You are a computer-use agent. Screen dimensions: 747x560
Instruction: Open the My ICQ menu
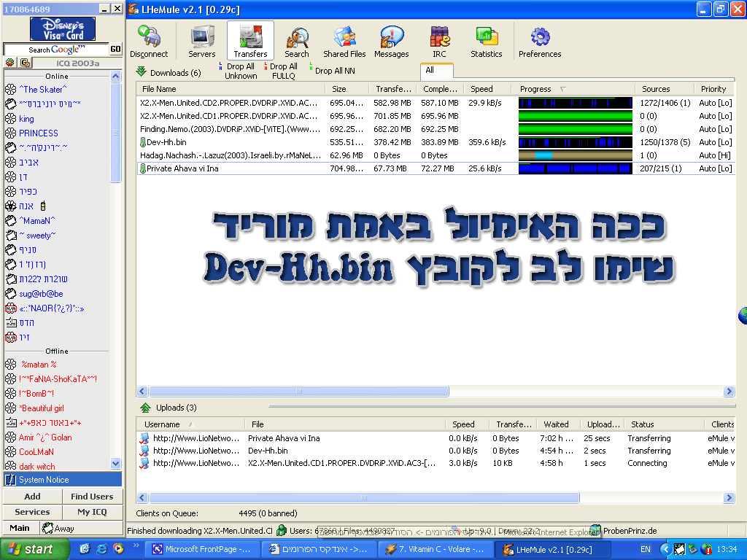[92, 512]
